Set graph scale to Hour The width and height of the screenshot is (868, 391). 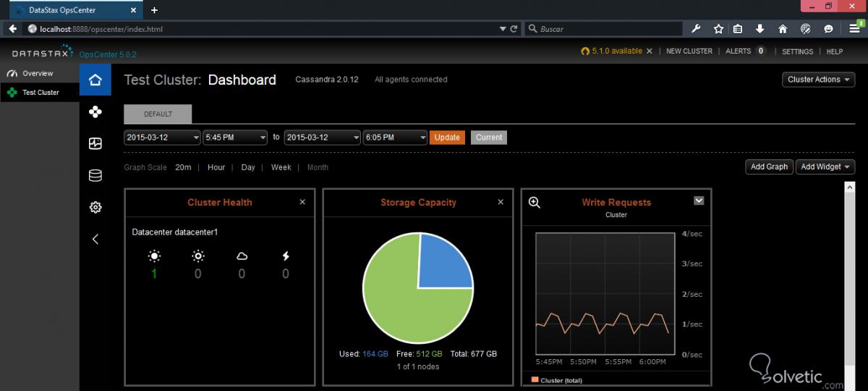(x=216, y=167)
